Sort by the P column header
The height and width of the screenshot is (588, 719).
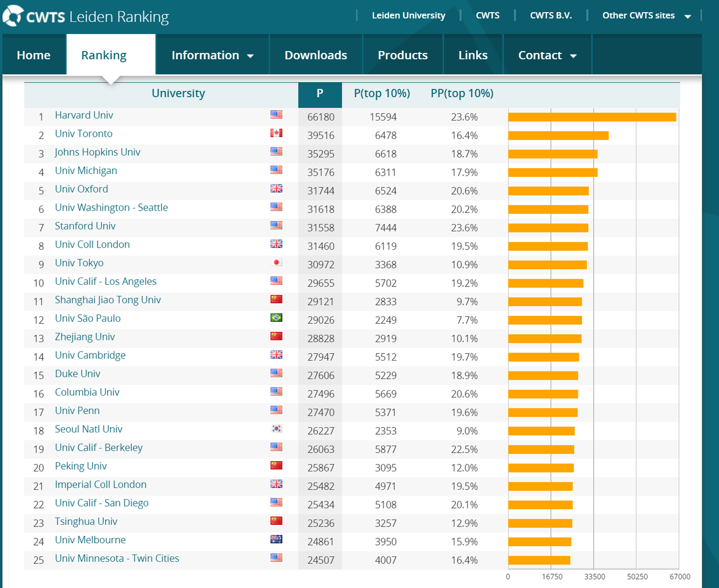click(x=320, y=94)
